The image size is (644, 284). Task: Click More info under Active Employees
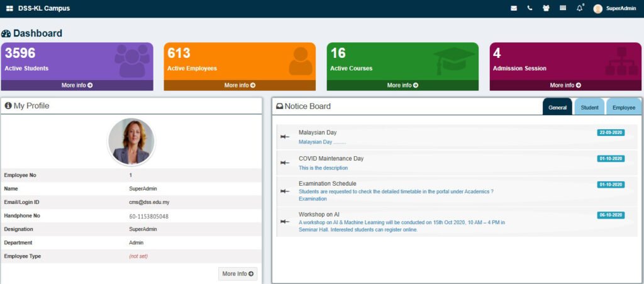point(240,85)
